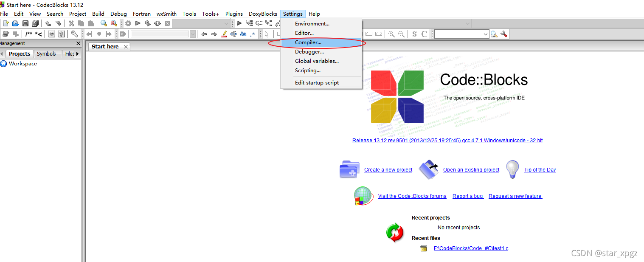The image size is (644, 262).
Task: Open the Open an existing project link
Action: point(471,170)
